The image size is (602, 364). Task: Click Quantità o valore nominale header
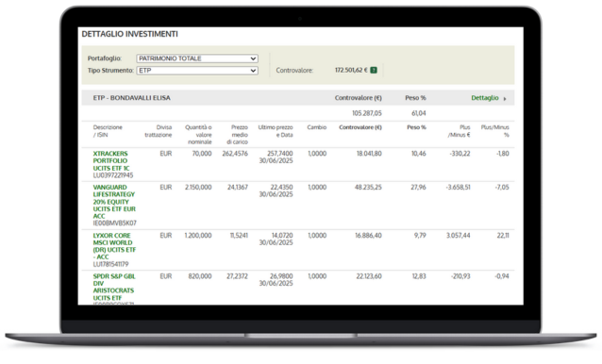[198, 134]
